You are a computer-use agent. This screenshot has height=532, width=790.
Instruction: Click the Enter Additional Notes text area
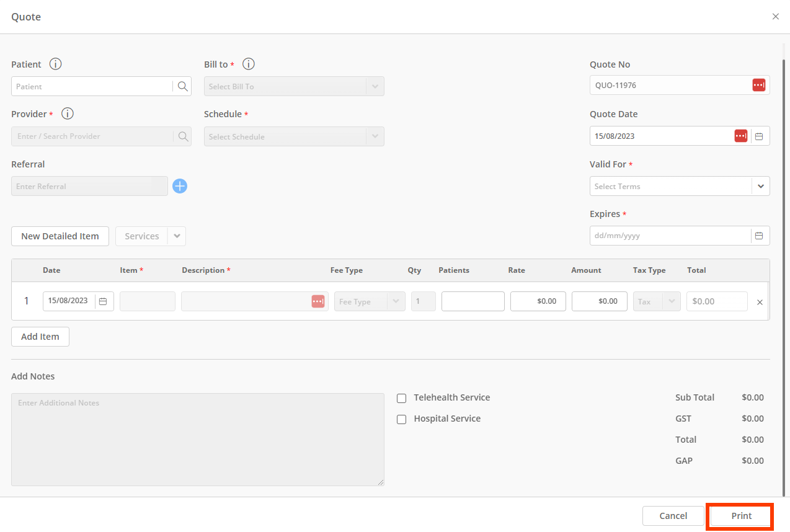tap(198, 440)
